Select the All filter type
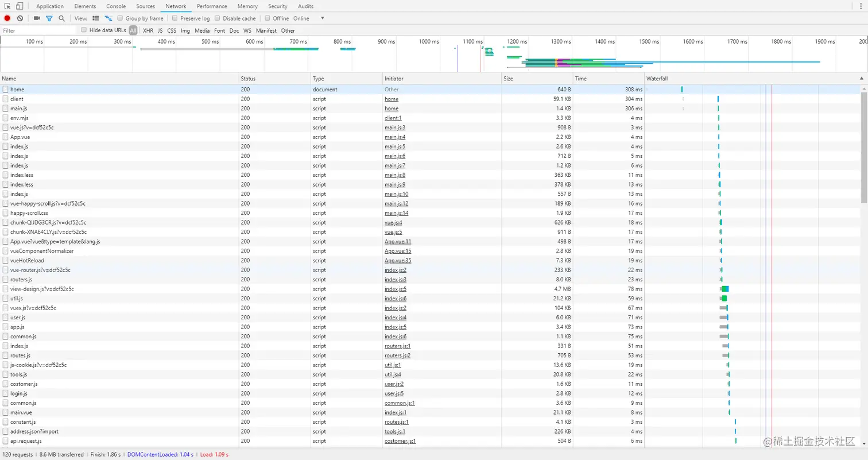 click(x=133, y=30)
